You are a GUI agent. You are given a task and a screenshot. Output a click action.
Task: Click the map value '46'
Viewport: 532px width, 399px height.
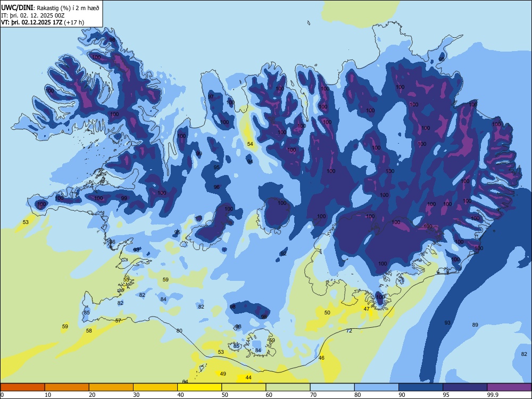(322, 358)
